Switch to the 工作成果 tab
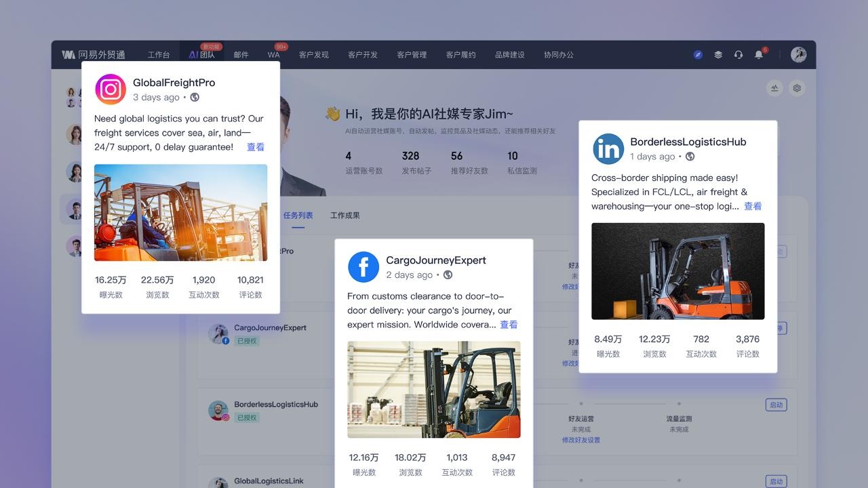The height and width of the screenshot is (488, 868). (x=344, y=216)
